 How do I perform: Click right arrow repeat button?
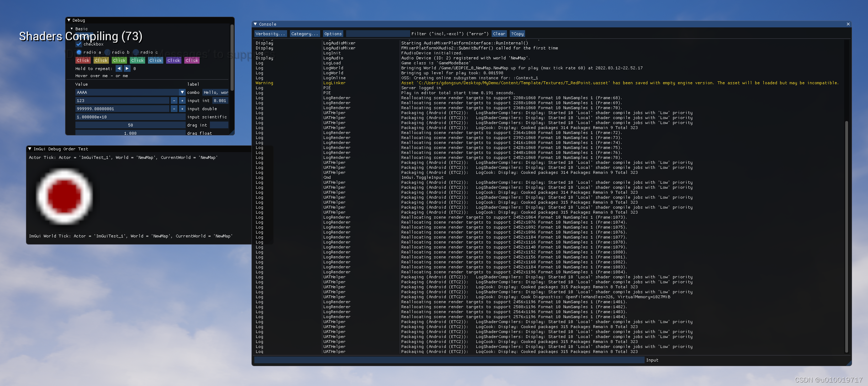point(127,68)
